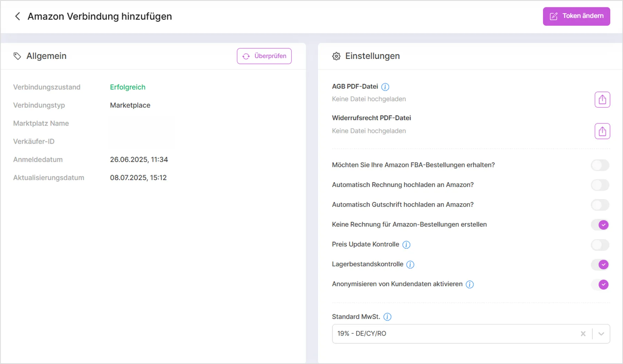Click the Allgemein heading
The image size is (623, 364).
[47, 56]
